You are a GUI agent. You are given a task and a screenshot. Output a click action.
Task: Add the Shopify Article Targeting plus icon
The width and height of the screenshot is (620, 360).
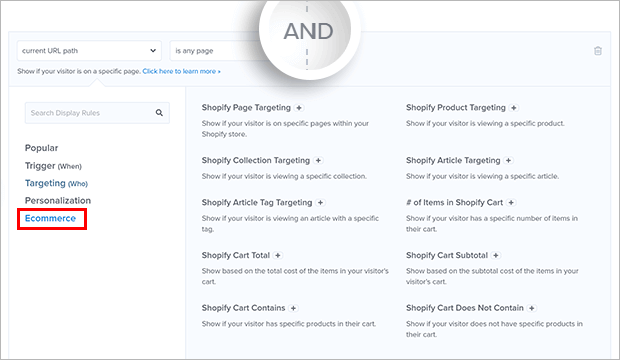coord(508,160)
